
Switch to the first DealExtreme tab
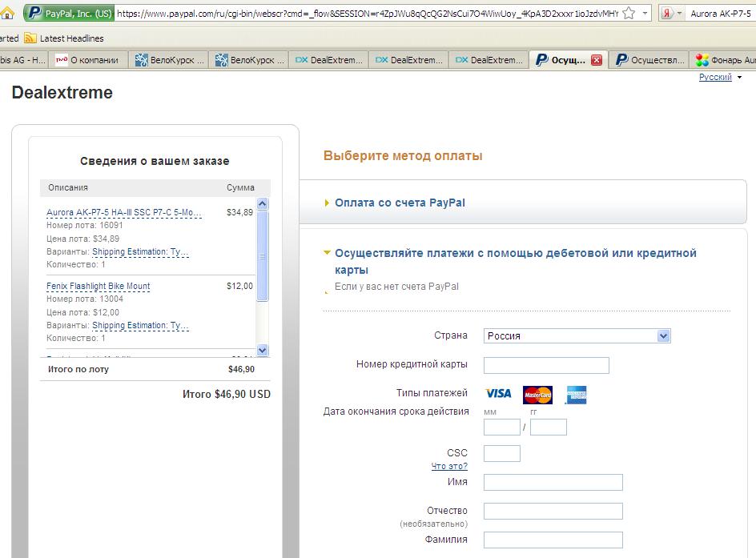click(x=329, y=60)
